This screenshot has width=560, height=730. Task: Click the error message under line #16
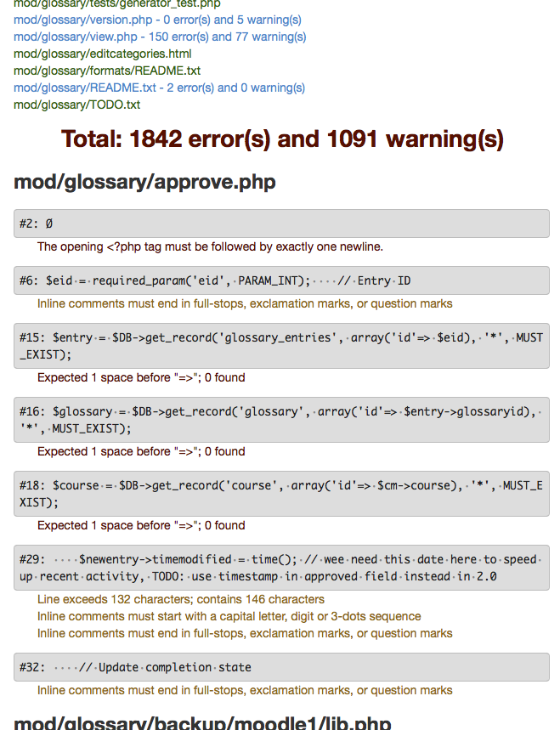click(x=141, y=451)
